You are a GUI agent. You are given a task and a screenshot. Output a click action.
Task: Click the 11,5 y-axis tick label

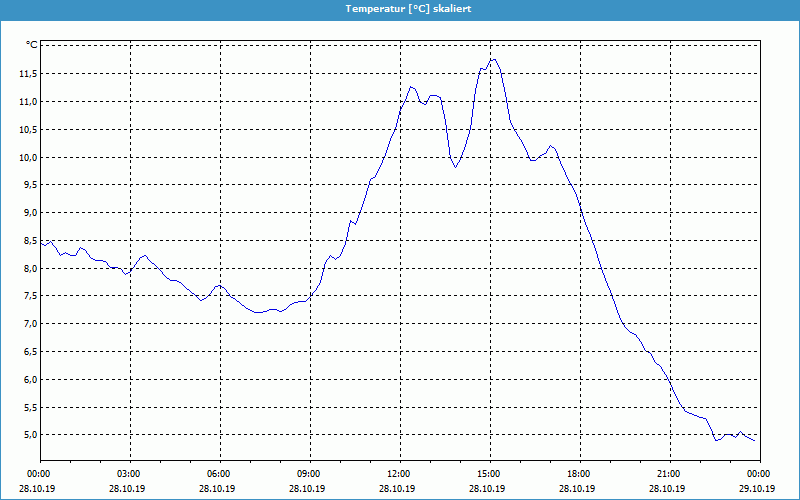click(x=25, y=73)
